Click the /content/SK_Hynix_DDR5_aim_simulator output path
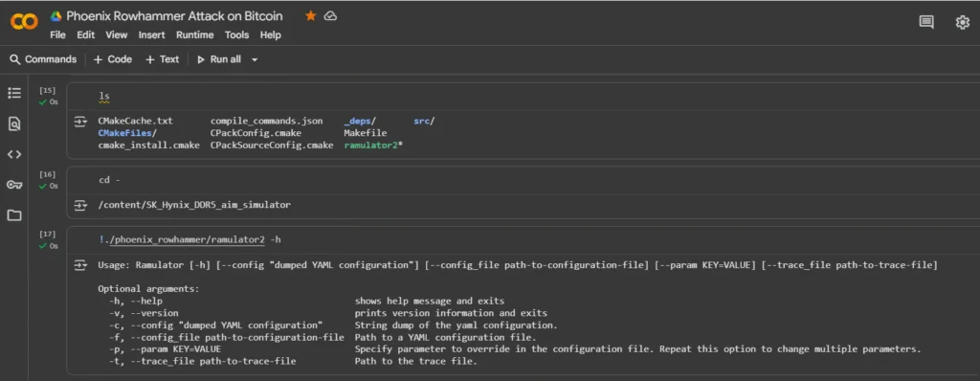This screenshot has width=980, height=381. [193, 205]
